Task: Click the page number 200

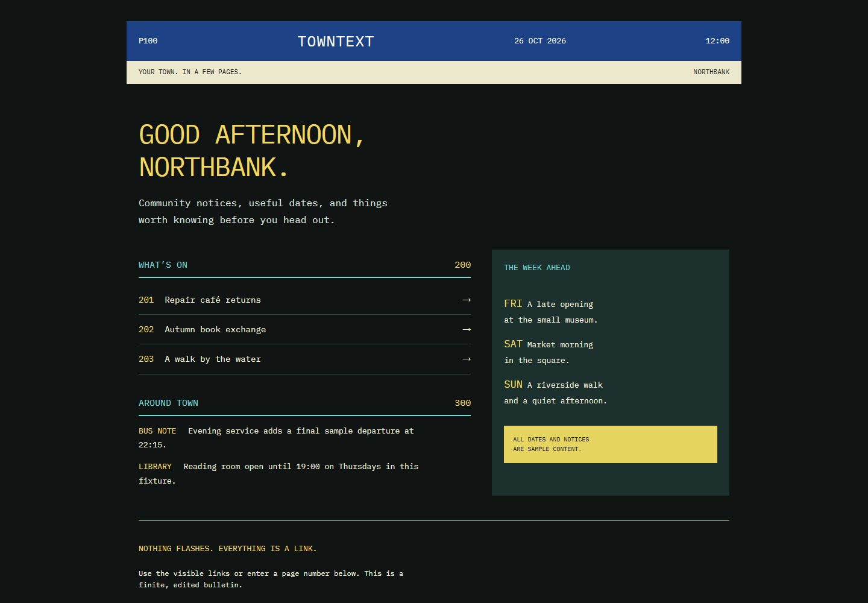Action: tap(462, 265)
